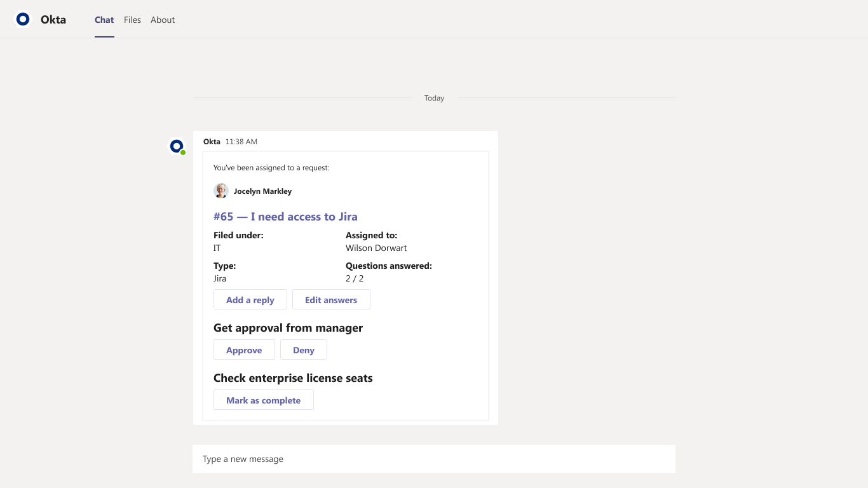Mark license seats check as complete
This screenshot has height=488, width=868.
(x=264, y=400)
